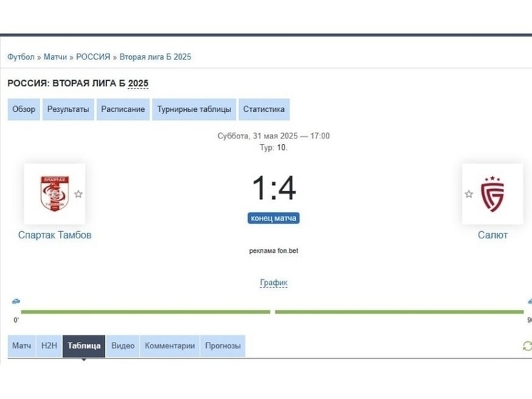Select the active Таблица tab

point(84,345)
